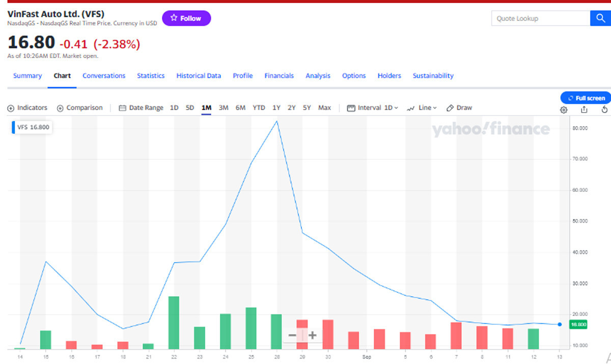Reset the chart with the undo arrow icon
The image size is (611, 364).
pos(604,109)
